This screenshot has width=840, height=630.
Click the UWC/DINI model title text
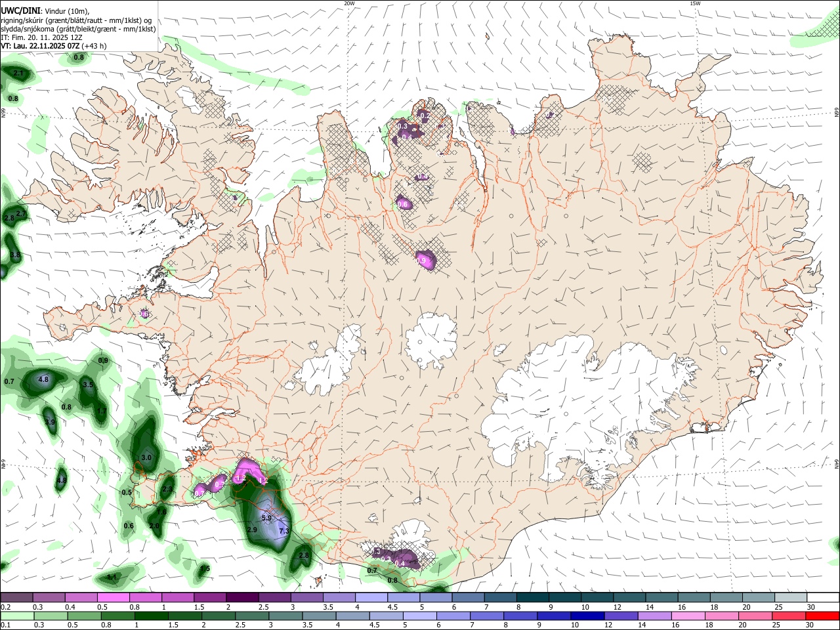click(x=21, y=11)
